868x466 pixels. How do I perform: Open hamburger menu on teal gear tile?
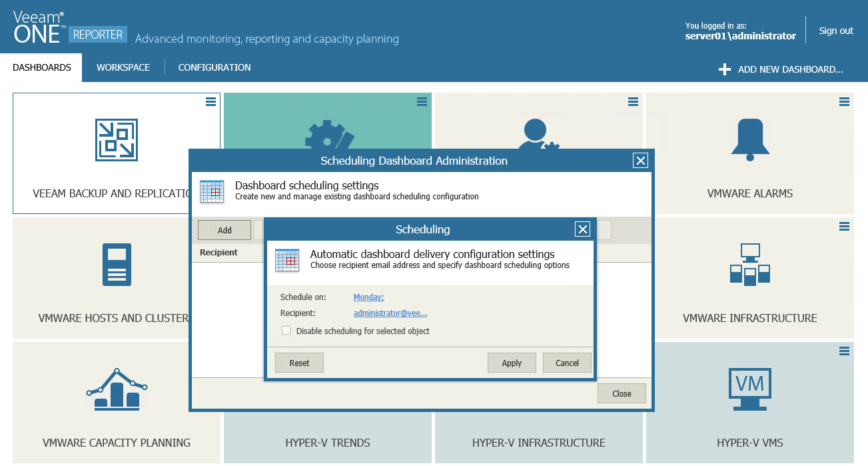[422, 101]
